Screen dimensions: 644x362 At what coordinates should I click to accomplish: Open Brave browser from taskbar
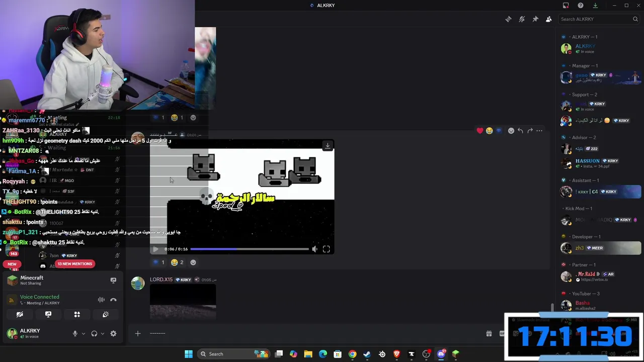tap(396, 354)
